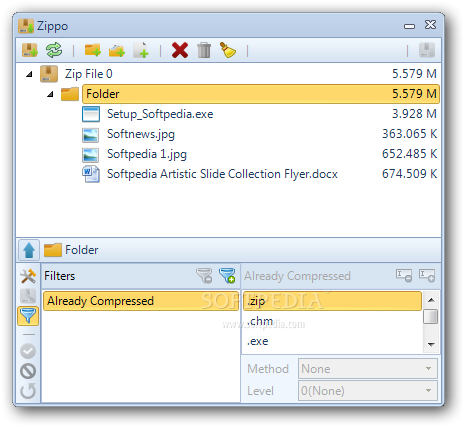The image size is (465, 427).
Task: Select the .zip extension entry
Action: click(x=332, y=301)
